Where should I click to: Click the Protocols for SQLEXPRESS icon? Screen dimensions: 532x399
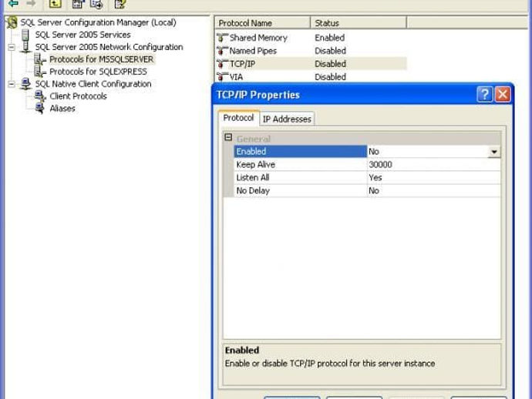click(x=40, y=72)
